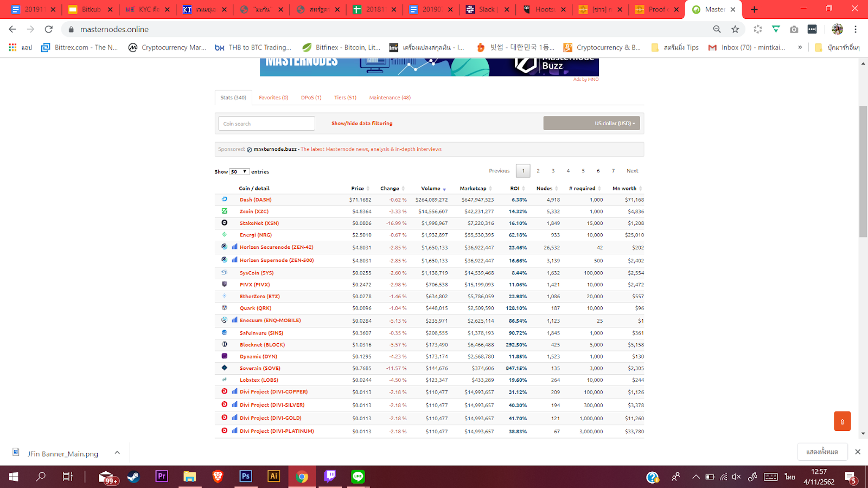Switch to the Favorites (0) tab

(273, 98)
